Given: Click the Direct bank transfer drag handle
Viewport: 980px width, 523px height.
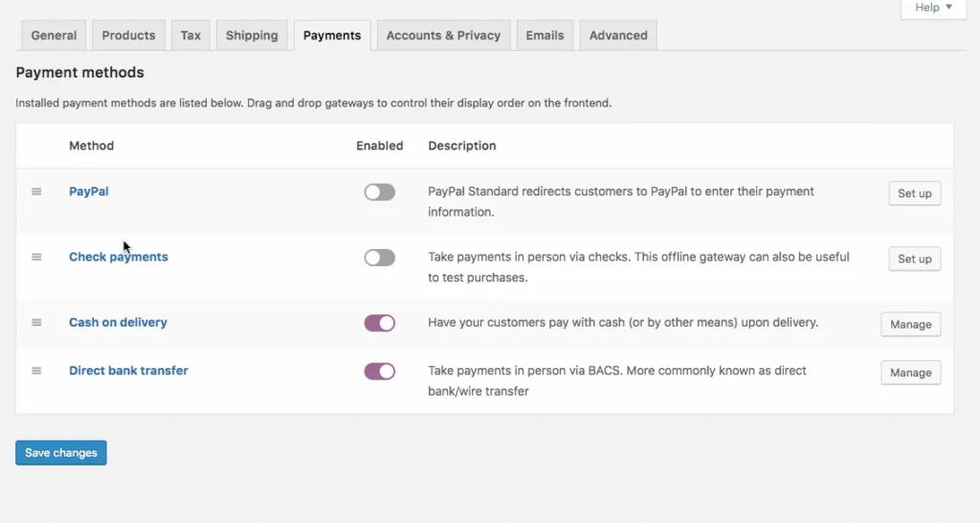Looking at the screenshot, I should (36, 371).
